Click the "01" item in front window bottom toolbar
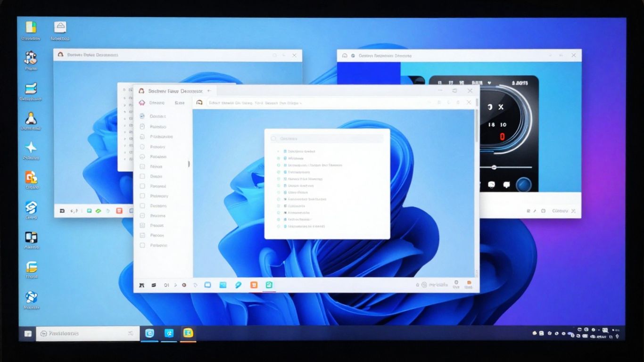This screenshot has height=362, width=644. pos(166,285)
